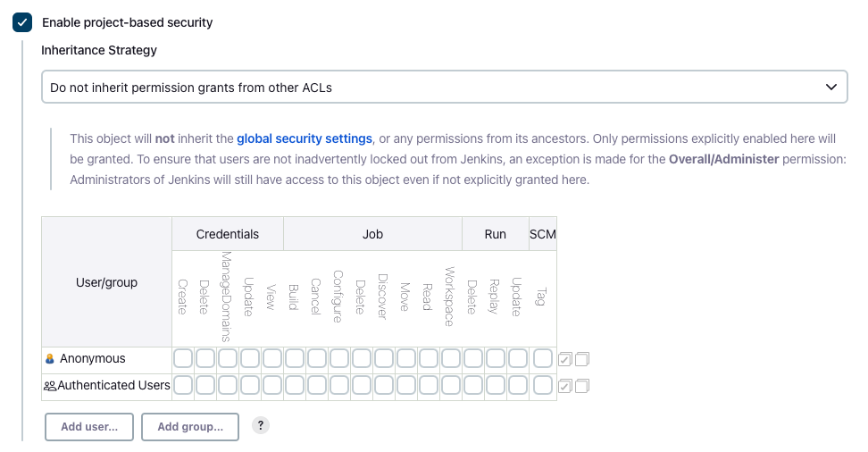Screen dimensions: 868x452
Task: Select all permissions for Authenticated Users
Action: [564, 387]
